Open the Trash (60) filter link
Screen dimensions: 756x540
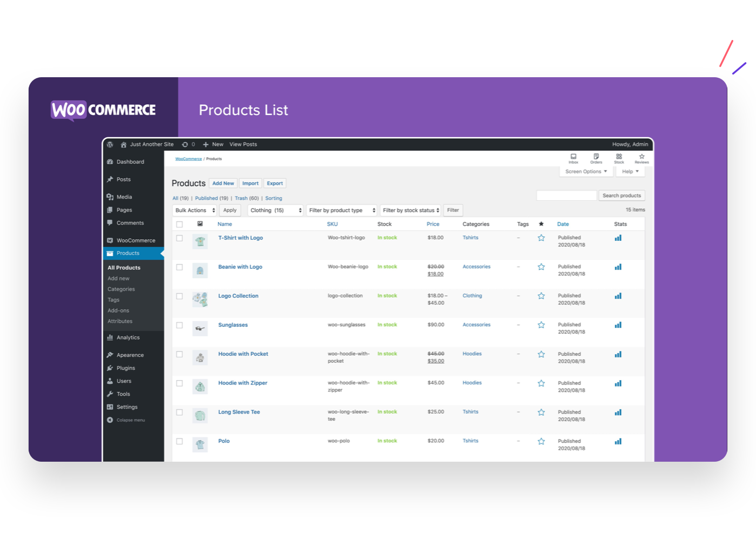[x=247, y=199]
